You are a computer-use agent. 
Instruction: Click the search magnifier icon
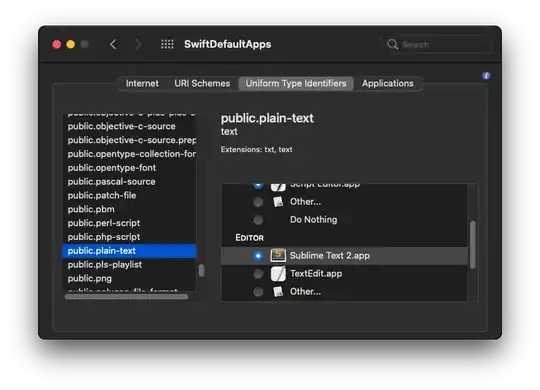pos(392,44)
